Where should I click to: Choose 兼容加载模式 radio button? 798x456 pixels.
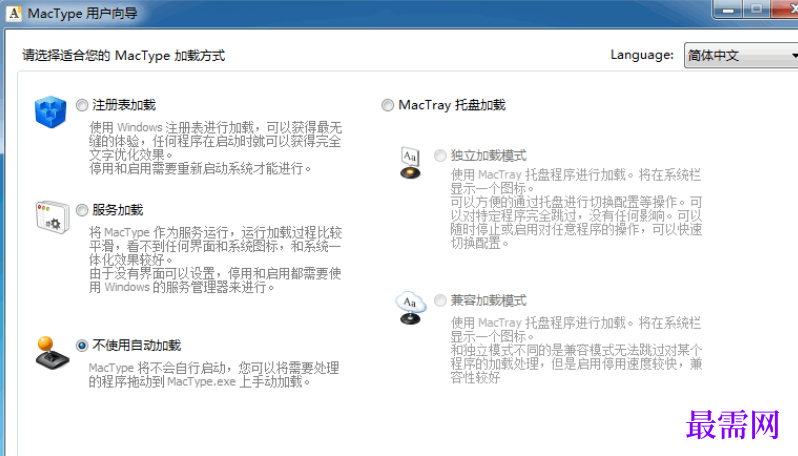[x=440, y=301]
